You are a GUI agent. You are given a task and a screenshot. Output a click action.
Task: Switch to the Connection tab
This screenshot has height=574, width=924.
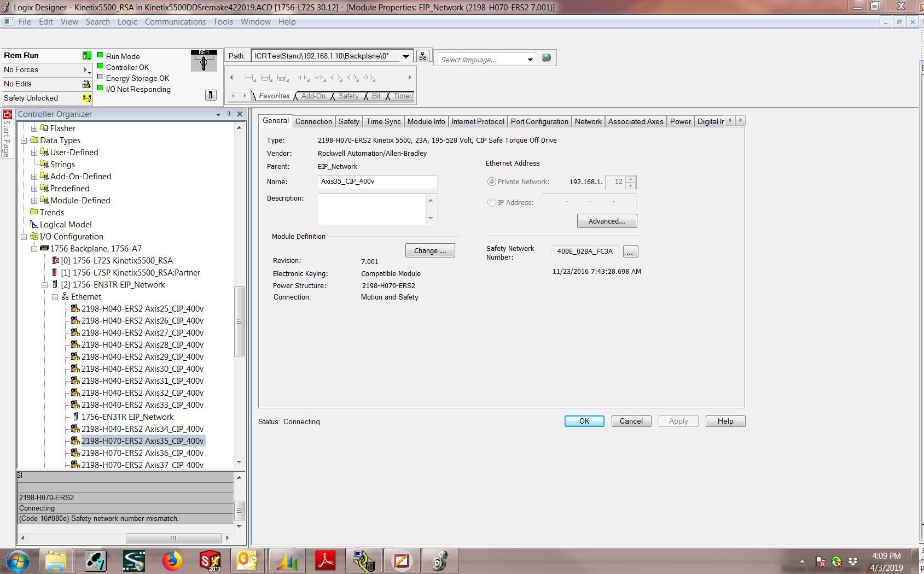(313, 121)
